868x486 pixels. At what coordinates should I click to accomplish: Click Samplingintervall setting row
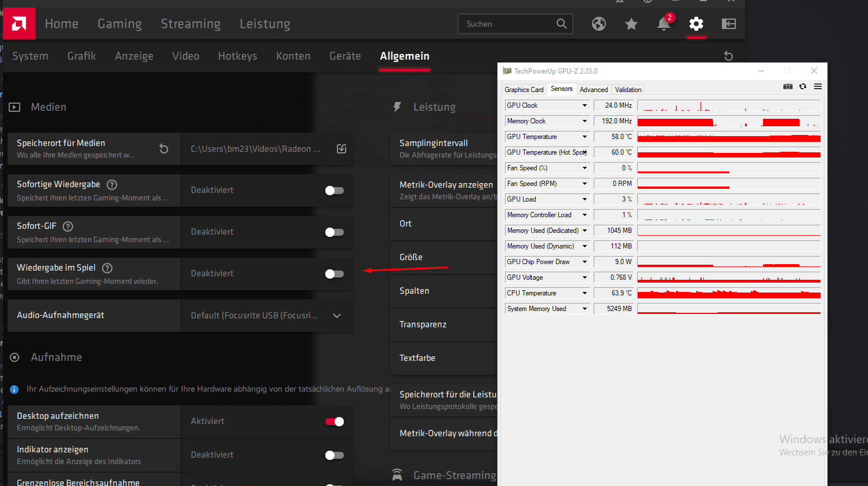point(444,149)
